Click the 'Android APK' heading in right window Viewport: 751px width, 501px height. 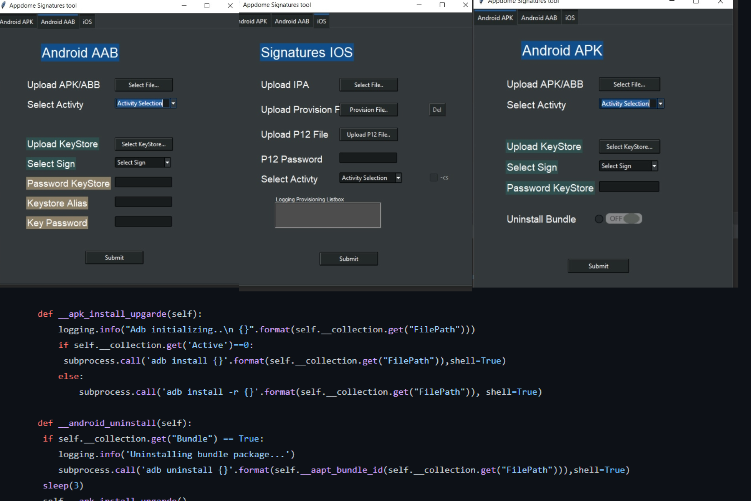click(x=562, y=50)
